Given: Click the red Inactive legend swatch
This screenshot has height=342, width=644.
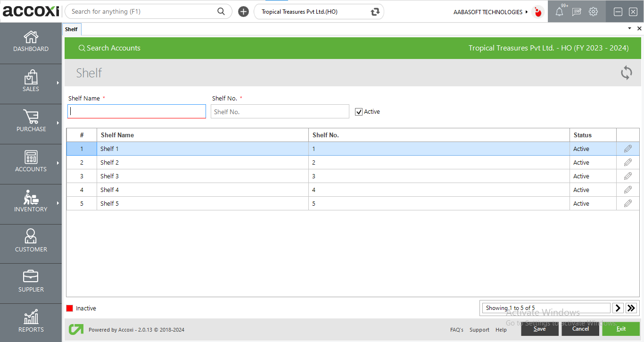Looking at the screenshot, I should pyautogui.click(x=70, y=309).
